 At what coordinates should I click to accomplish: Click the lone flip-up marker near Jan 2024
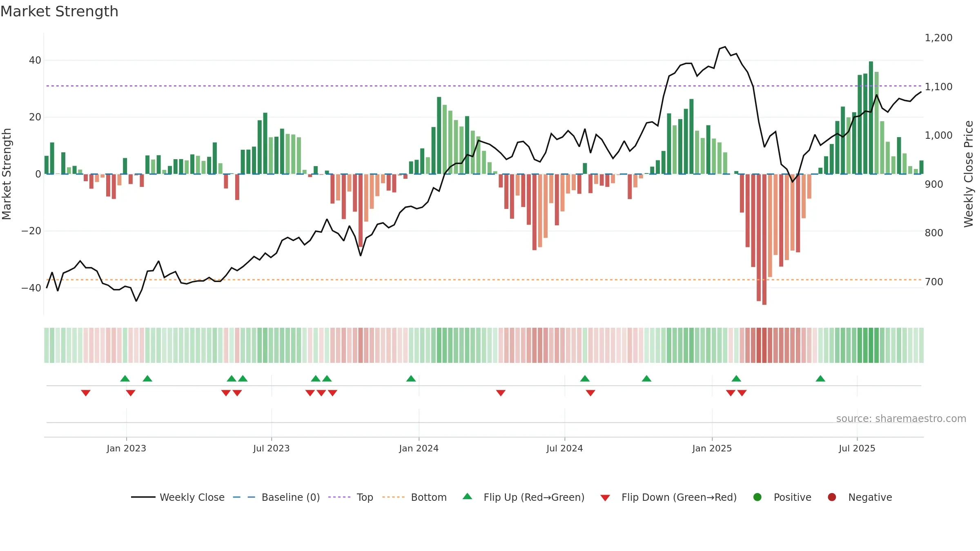(411, 378)
